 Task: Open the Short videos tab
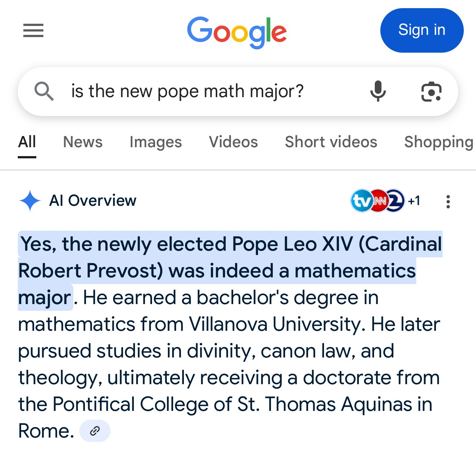tap(331, 142)
